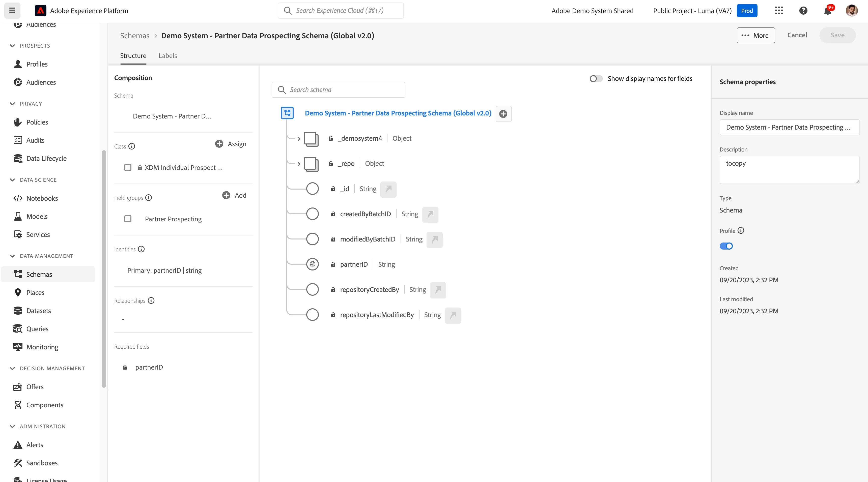The width and height of the screenshot is (868, 482).
Task: Open the hamburger navigation menu
Action: pyautogui.click(x=12, y=10)
